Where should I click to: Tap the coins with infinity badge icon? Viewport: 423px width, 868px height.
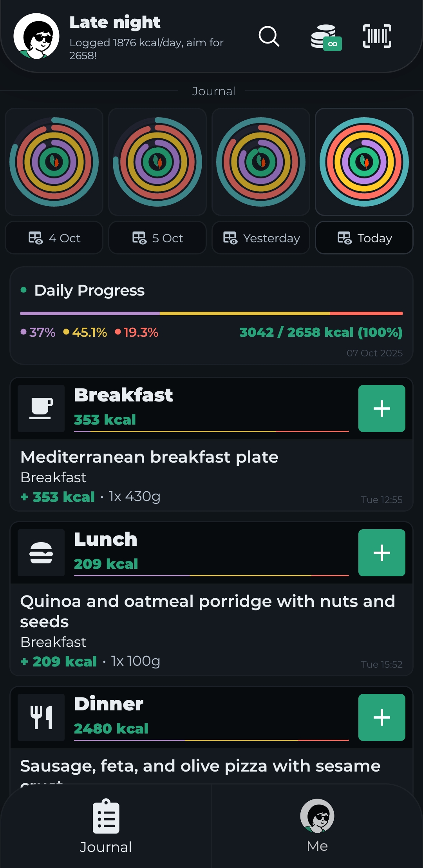point(325,37)
